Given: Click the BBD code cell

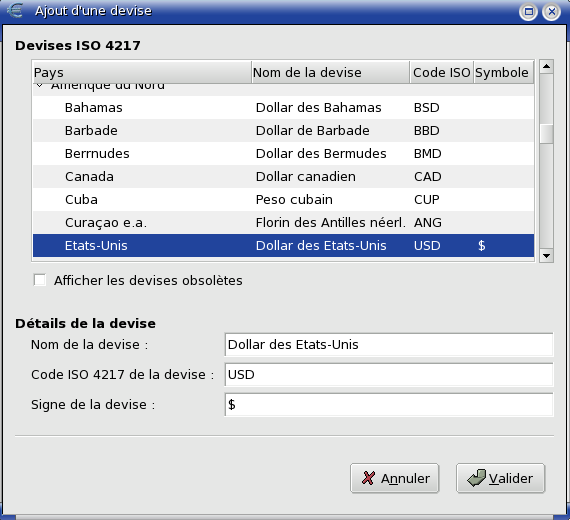Looking at the screenshot, I should 427,131.
